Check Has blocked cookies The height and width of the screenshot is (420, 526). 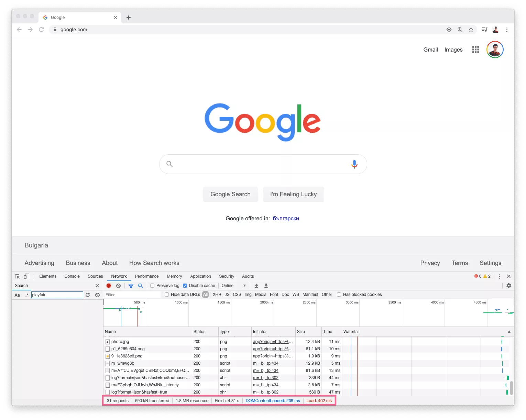[x=339, y=295]
